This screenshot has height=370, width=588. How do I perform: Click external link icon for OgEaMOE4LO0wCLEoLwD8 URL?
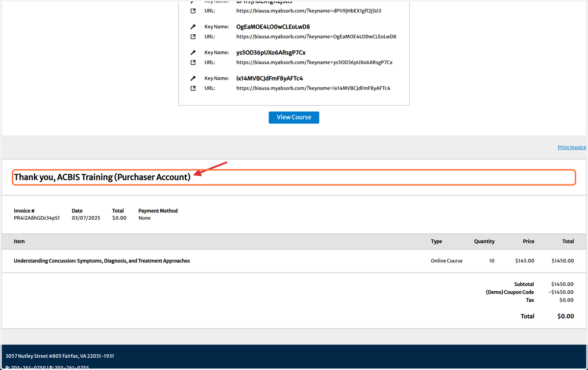point(193,37)
